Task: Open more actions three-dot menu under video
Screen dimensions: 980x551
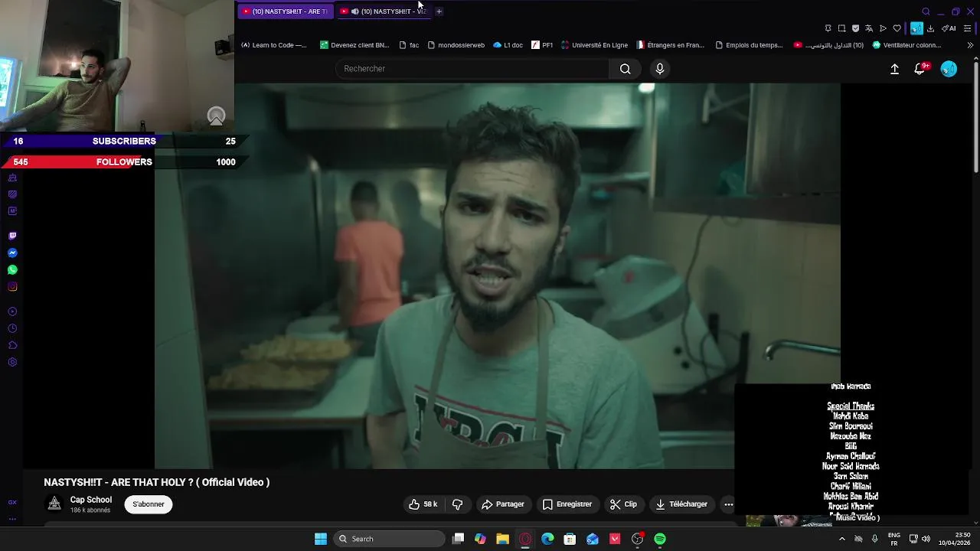Action: (x=729, y=504)
